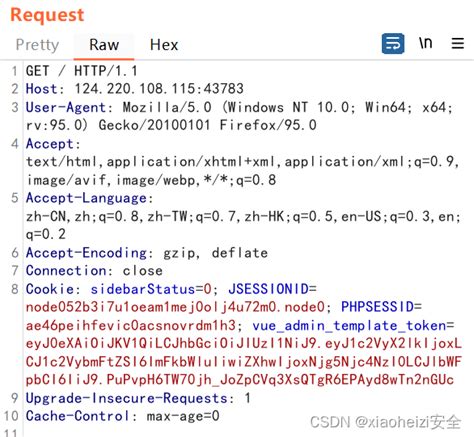Click the JSESSIONID cookie key

[269, 289]
